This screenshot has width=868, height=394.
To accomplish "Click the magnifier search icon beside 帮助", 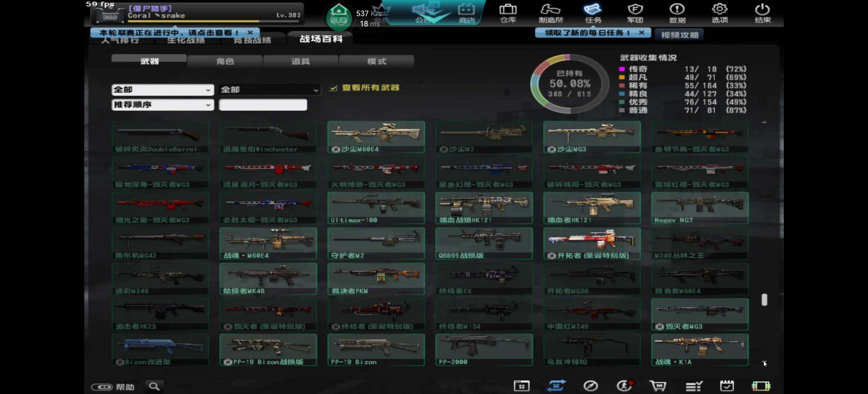I will (154, 386).
